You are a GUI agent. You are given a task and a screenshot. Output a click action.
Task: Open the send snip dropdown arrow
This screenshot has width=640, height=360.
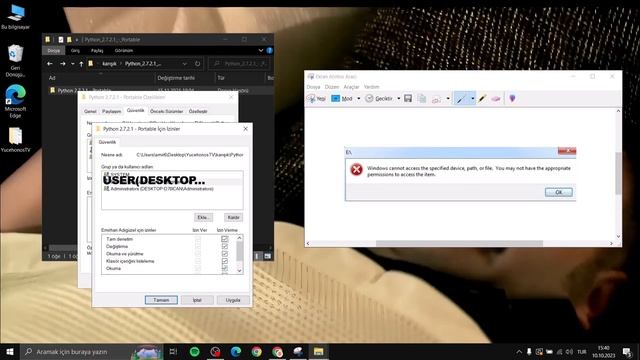(448, 98)
